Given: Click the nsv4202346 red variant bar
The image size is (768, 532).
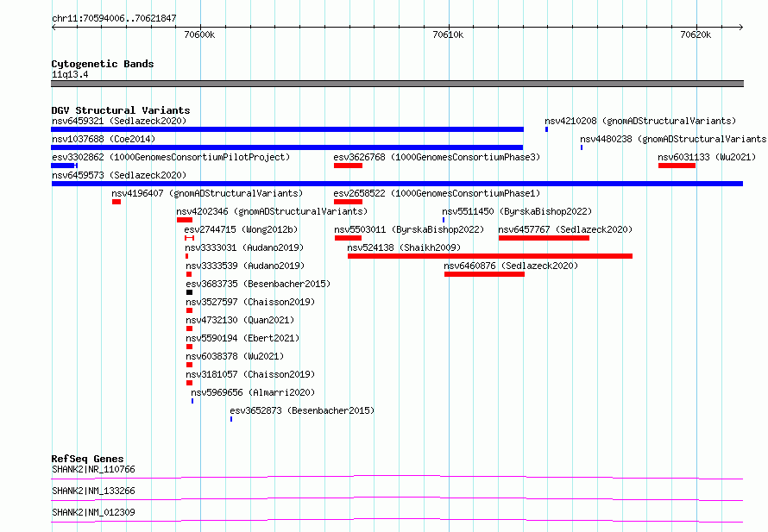Looking at the screenshot, I should pos(185,220).
